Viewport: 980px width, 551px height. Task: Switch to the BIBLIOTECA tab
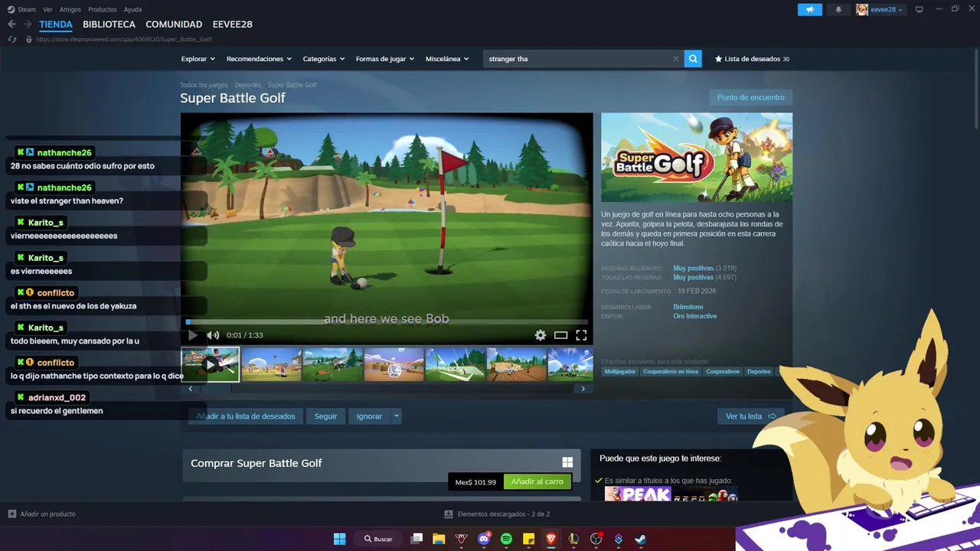click(x=109, y=24)
